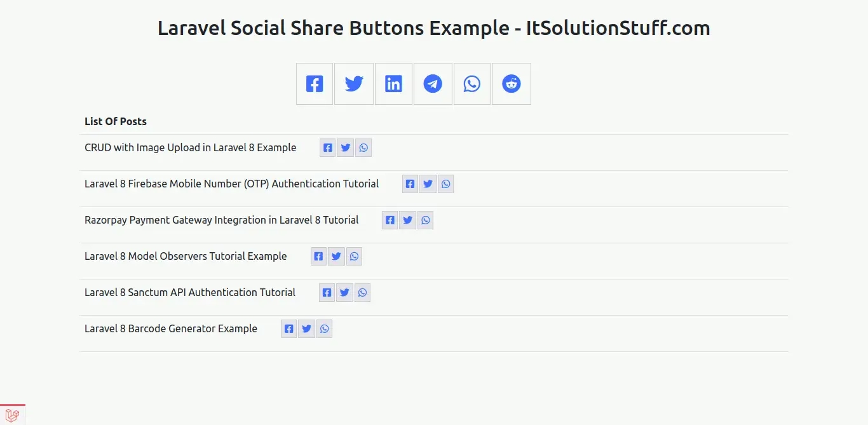Image resolution: width=868 pixels, height=425 pixels.
Task: Share Firebase OTP Authentication post on Facebook
Action: tap(410, 184)
